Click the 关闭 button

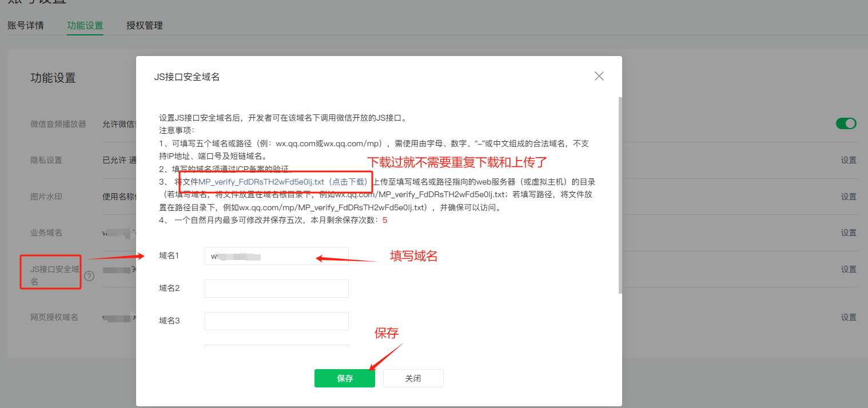413,378
